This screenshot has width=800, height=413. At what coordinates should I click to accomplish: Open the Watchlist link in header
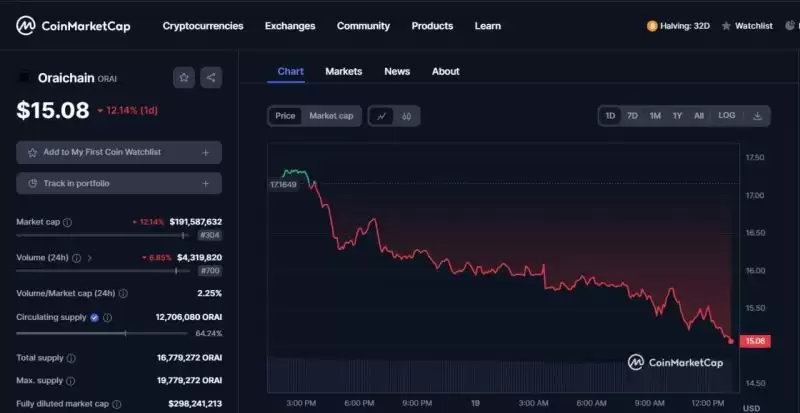[746, 26]
